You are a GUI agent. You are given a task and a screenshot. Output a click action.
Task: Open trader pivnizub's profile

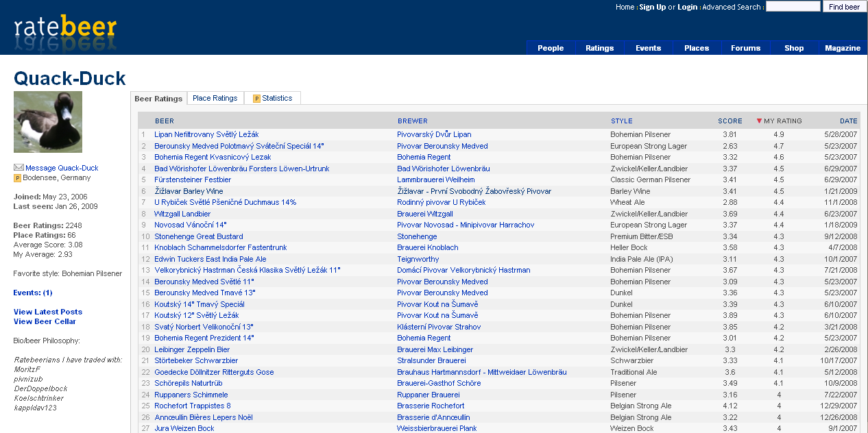coord(28,379)
